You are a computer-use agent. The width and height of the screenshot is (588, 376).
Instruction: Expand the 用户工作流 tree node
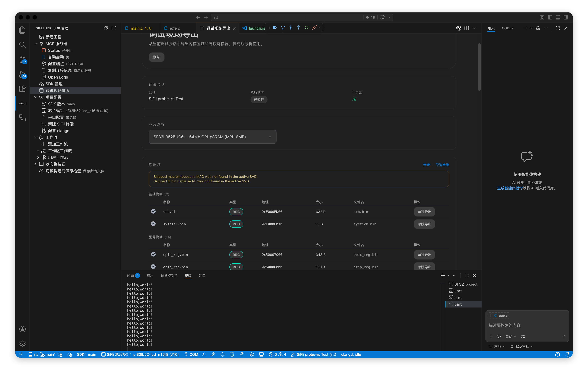tap(38, 157)
